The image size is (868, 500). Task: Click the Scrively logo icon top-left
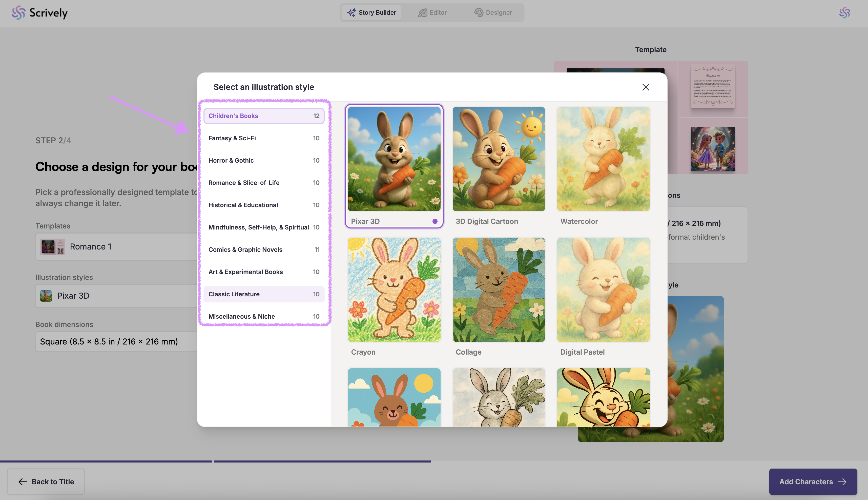[x=18, y=13]
